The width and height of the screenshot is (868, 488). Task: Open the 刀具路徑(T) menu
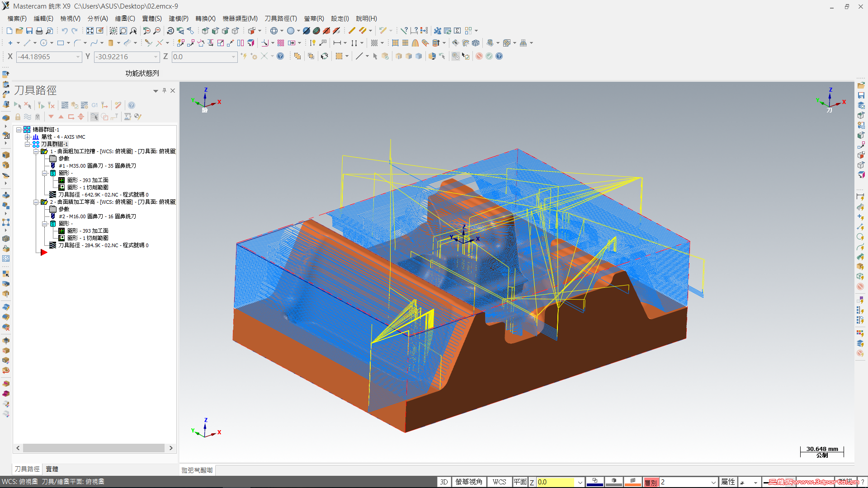tap(281, 19)
